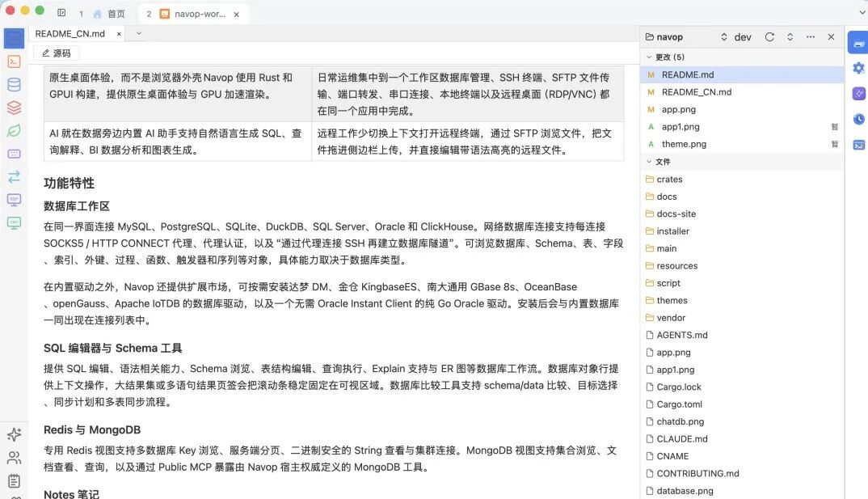Open file Cargo.lock
This screenshot has width=868, height=499.
click(742, 387)
